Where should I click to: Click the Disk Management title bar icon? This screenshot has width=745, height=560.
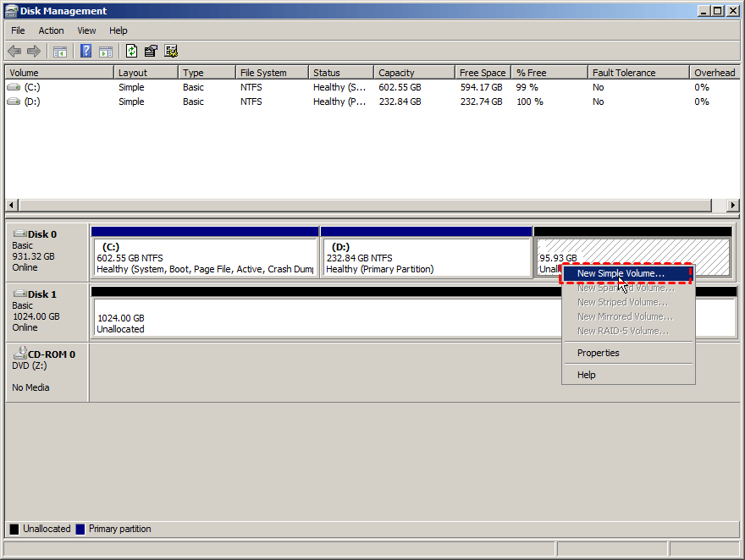[x=11, y=11]
